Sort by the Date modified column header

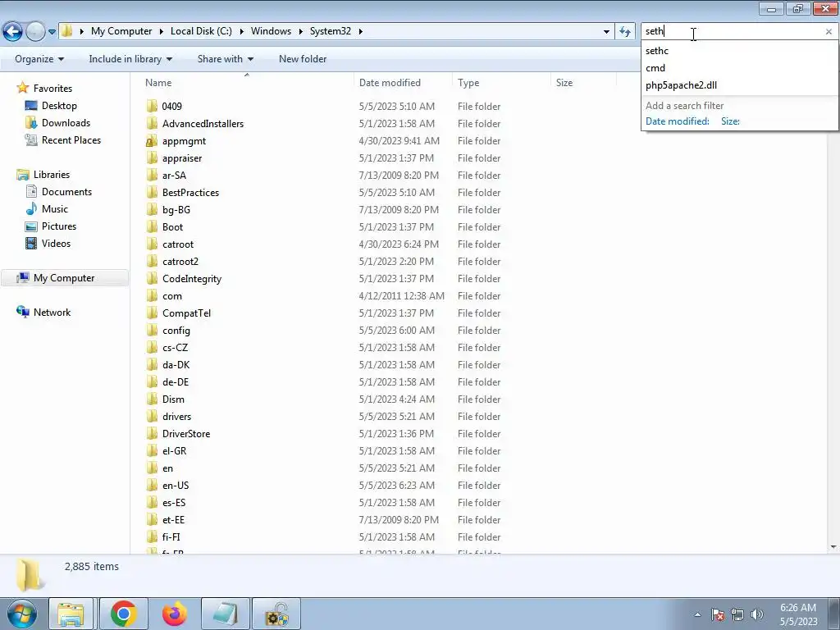click(x=390, y=83)
